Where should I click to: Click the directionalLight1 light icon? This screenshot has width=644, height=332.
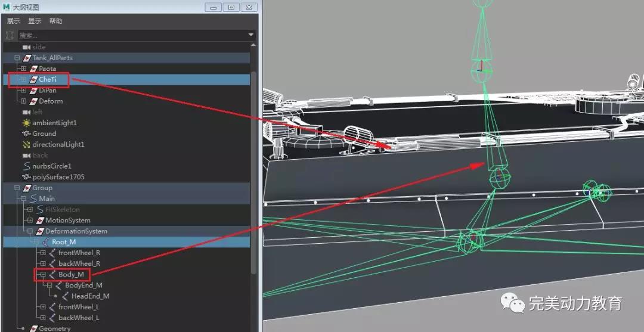tap(26, 144)
